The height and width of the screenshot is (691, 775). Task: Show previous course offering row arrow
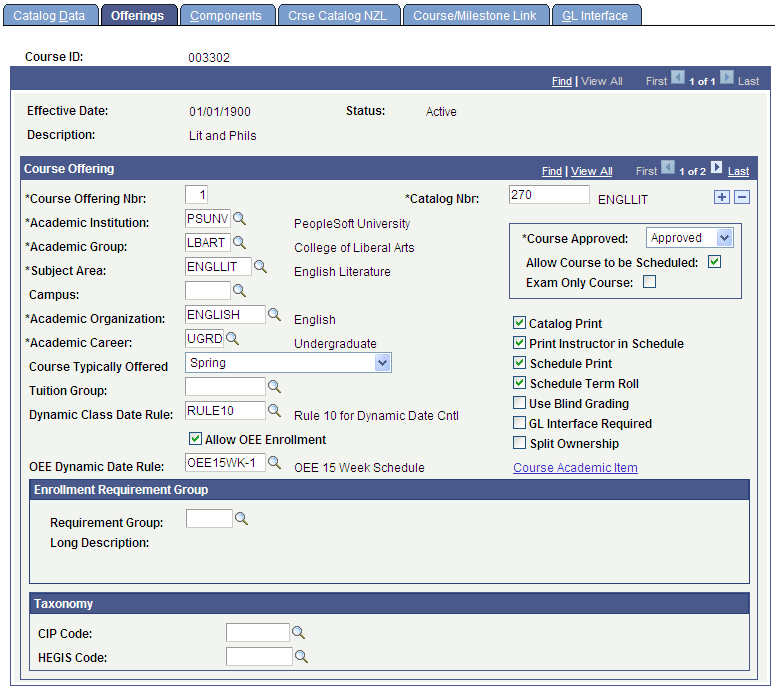(668, 168)
